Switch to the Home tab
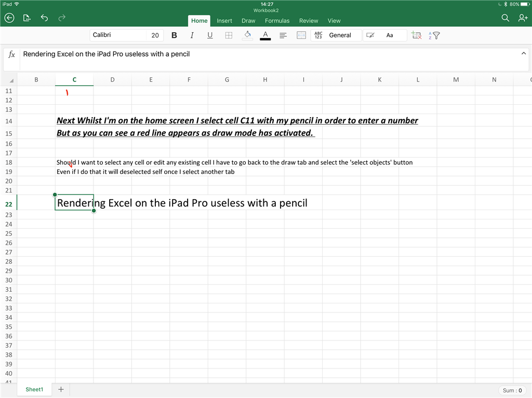 199,21
